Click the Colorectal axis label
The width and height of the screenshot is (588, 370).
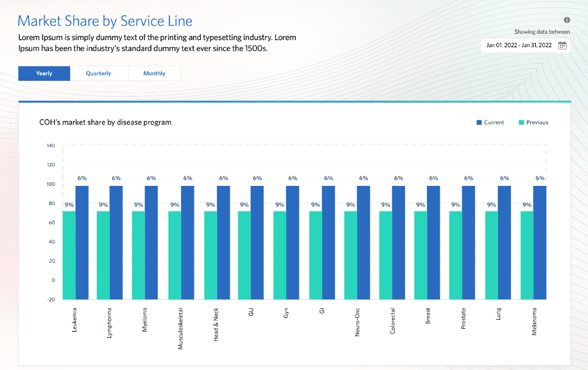[392, 321]
